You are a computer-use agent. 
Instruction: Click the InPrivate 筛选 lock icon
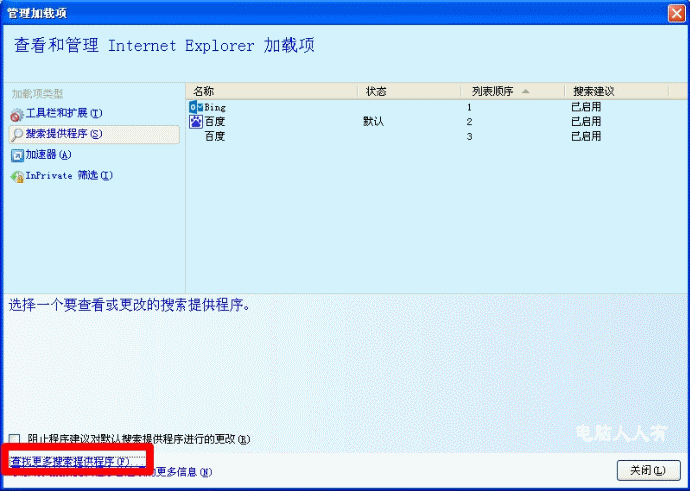[17, 176]
